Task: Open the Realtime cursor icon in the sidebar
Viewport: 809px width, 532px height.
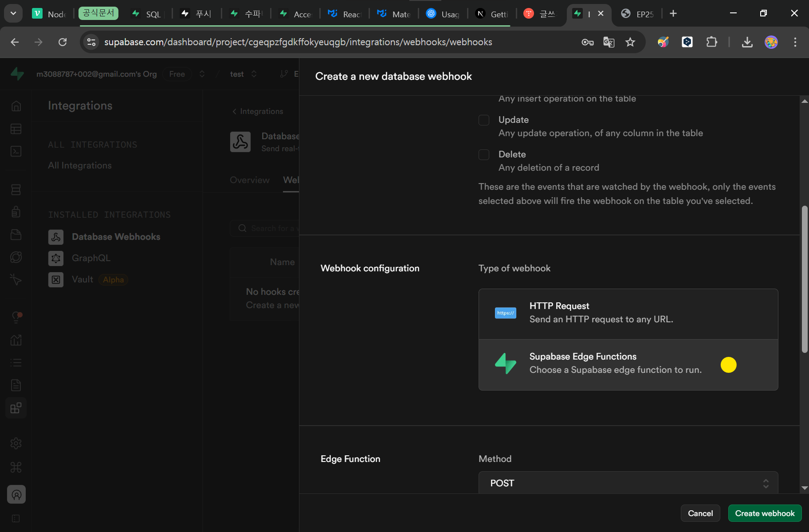Action: click(16, 280)
